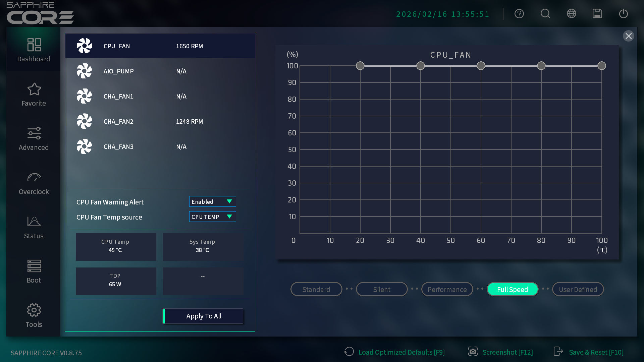This screenshot has width=644, height=362.
Task: Click the Favorite star icon
Action: tap(34, 89)
